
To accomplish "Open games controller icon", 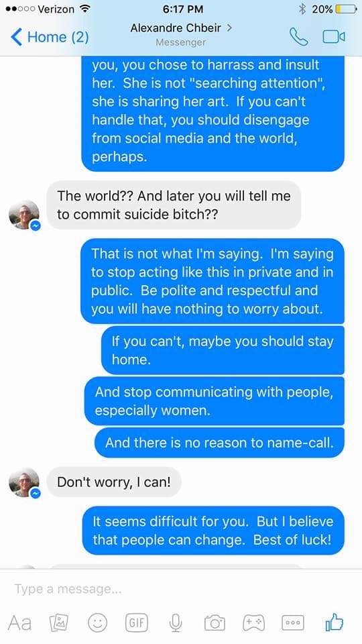I will pos(253,623).
